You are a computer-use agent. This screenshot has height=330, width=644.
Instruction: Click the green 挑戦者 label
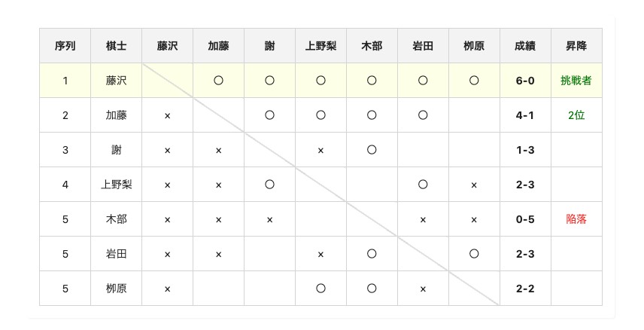(x=576, y=81)
